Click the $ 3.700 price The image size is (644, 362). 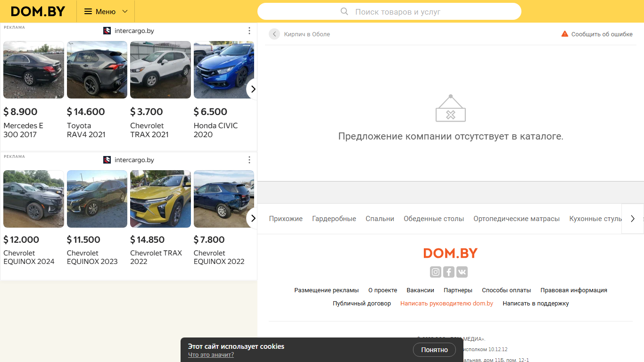click(147, 112)
